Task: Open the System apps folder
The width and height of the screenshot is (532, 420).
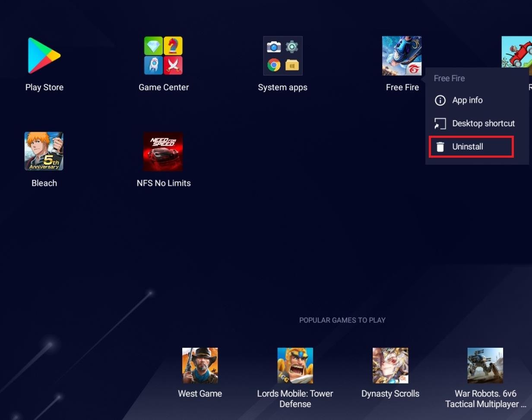Action: [282, 55]
